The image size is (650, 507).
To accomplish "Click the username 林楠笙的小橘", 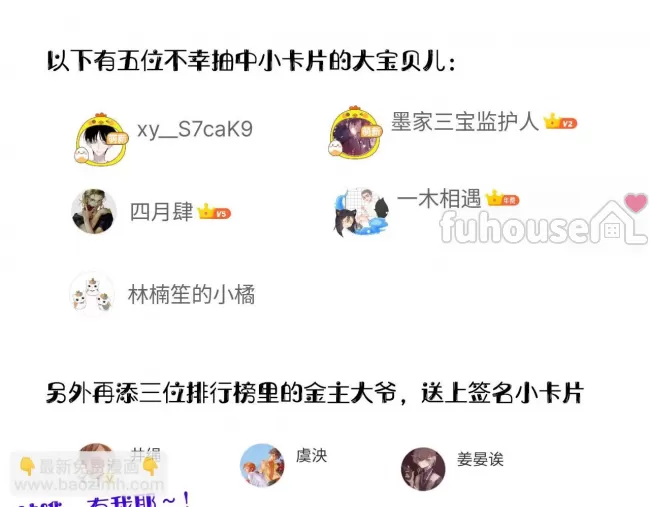I will 192,294.
